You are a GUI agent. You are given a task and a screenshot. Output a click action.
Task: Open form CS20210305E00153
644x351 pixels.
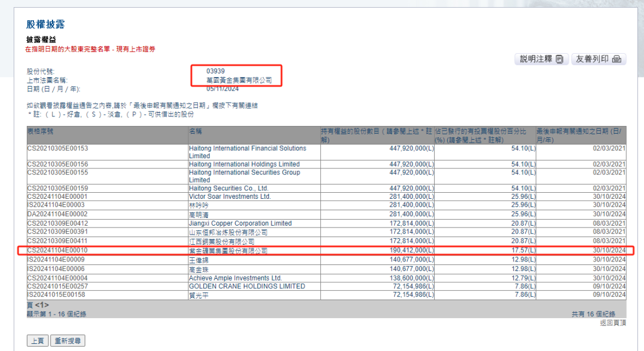tap(57, 149)
